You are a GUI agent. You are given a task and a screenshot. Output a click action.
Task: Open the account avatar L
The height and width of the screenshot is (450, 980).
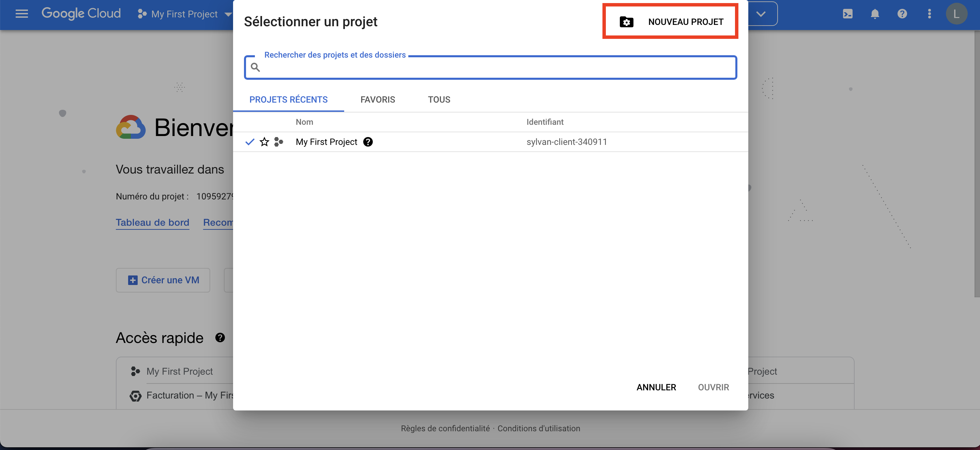[956, 14]
